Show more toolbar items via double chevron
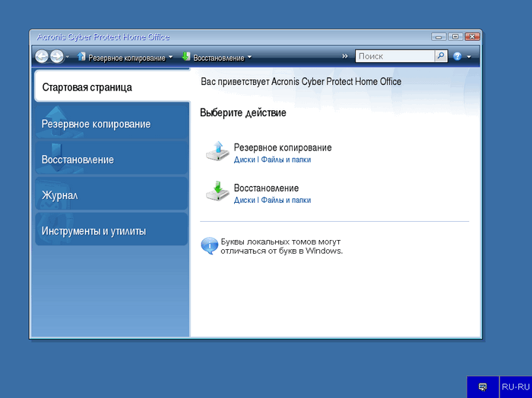Image resolution: width=532 pixels, height=398 pixels. (345, 56)
